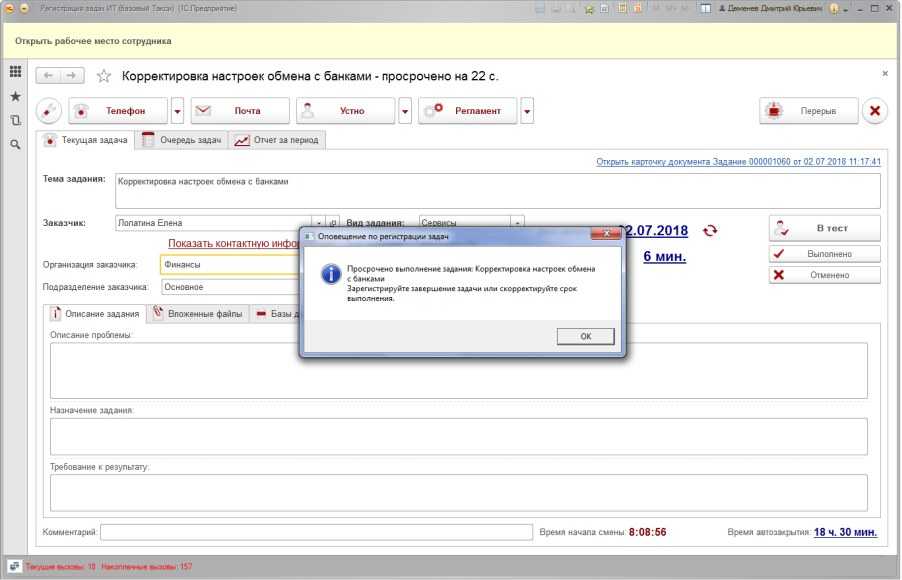Navigate back with the left arrow
The height and width of the screenshot is (580, 902).
coord(48,76)
